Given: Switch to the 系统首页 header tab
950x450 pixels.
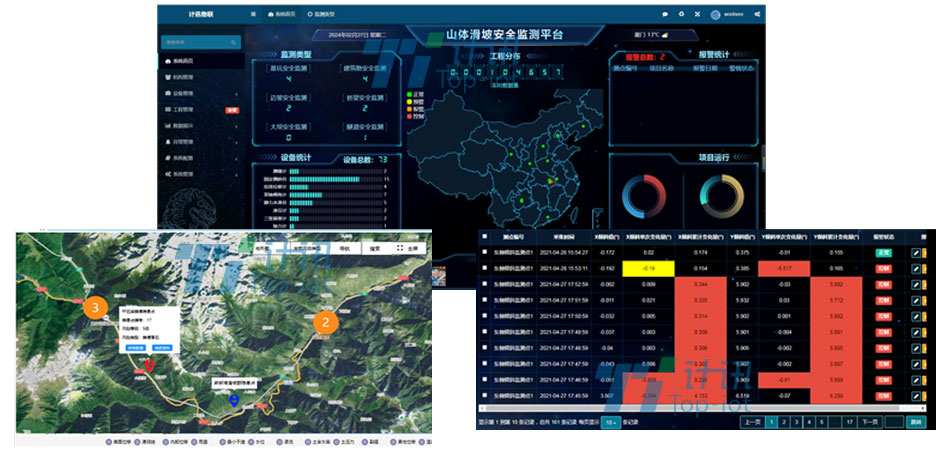Looking at the screenshot, I should [282, 14].
